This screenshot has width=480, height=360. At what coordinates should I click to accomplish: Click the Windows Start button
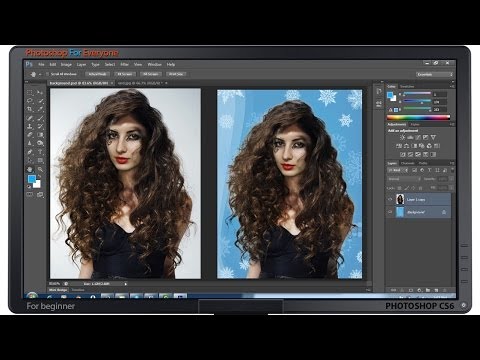click(x=32, y=296)
